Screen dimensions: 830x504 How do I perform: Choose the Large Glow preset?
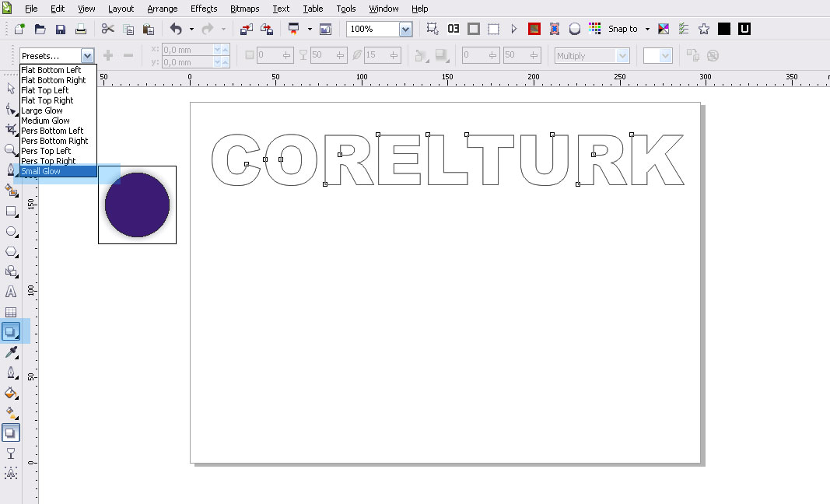pos(44,110)
